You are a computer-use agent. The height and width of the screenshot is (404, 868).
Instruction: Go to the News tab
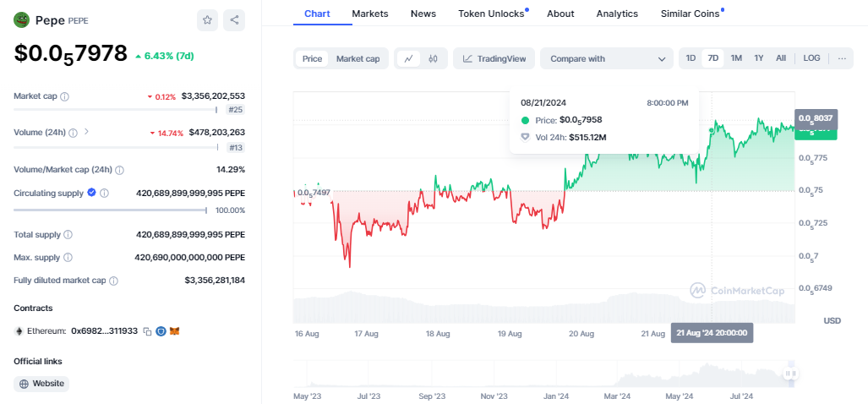coord(423,14)
